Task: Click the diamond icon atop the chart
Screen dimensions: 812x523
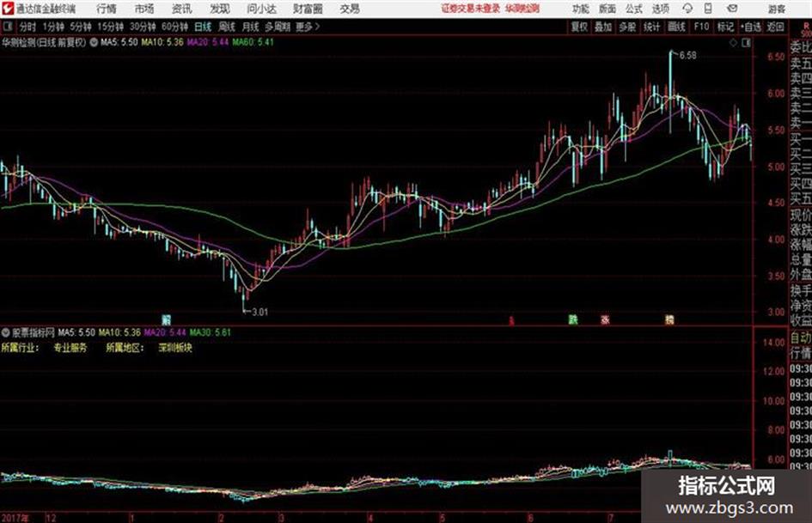Action: point(733,43)
